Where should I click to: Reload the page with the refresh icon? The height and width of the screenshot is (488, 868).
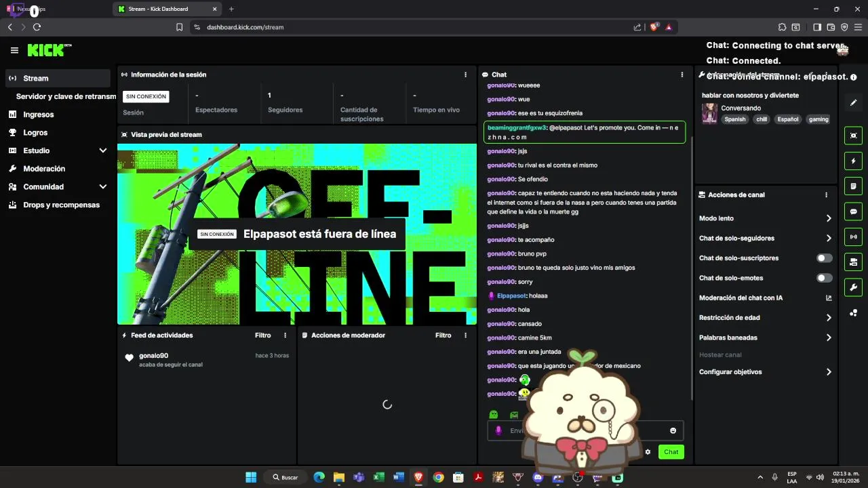[37, 27]
